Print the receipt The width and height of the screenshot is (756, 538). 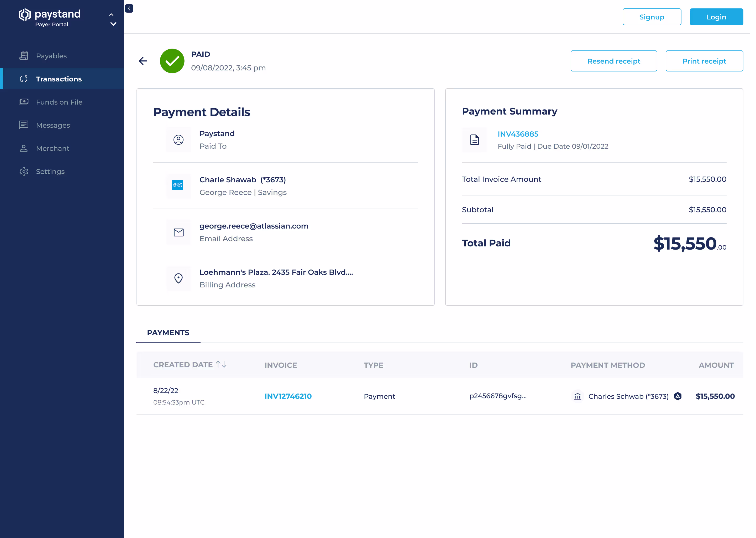(x=704, y=61)
